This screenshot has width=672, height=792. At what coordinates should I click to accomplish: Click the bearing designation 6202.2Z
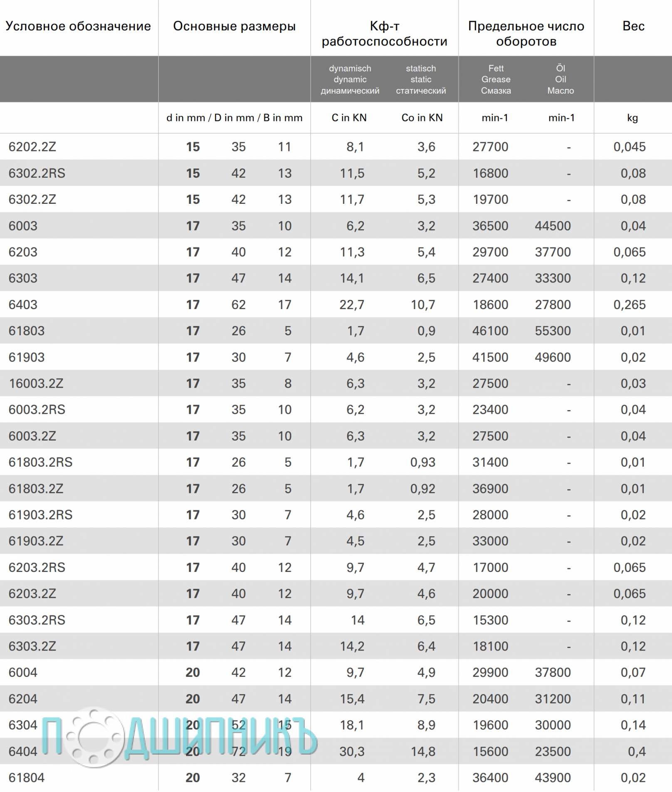click(32, 147)
